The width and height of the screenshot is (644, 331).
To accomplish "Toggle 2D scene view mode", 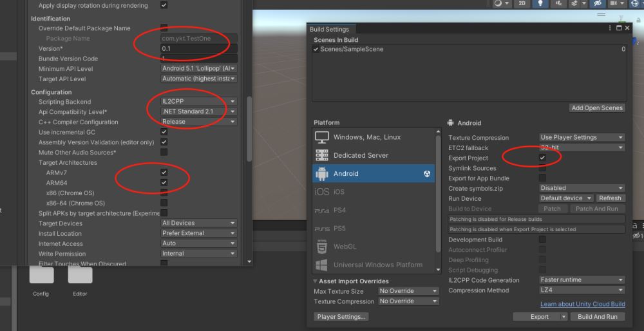I will tap(522, 4).
